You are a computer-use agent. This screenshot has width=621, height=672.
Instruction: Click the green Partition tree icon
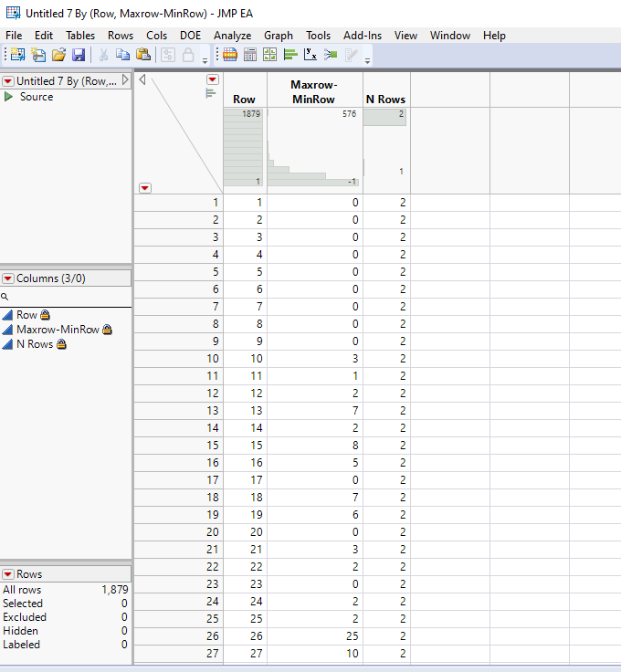pyautogui.click(x=331, y=55)
